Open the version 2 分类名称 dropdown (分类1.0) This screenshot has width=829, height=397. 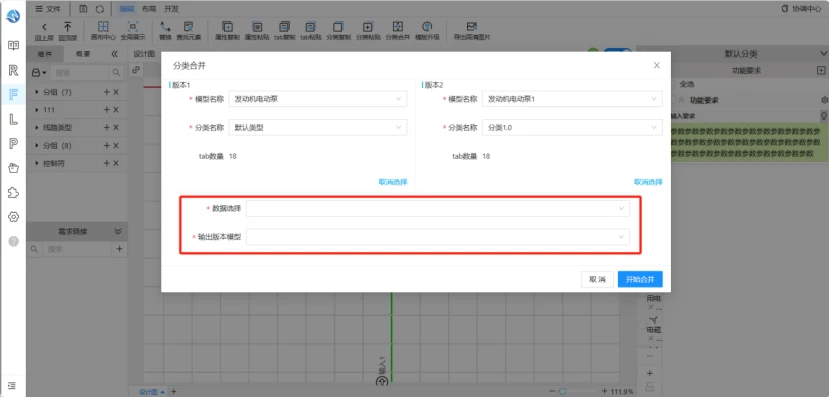coord(572,127)
